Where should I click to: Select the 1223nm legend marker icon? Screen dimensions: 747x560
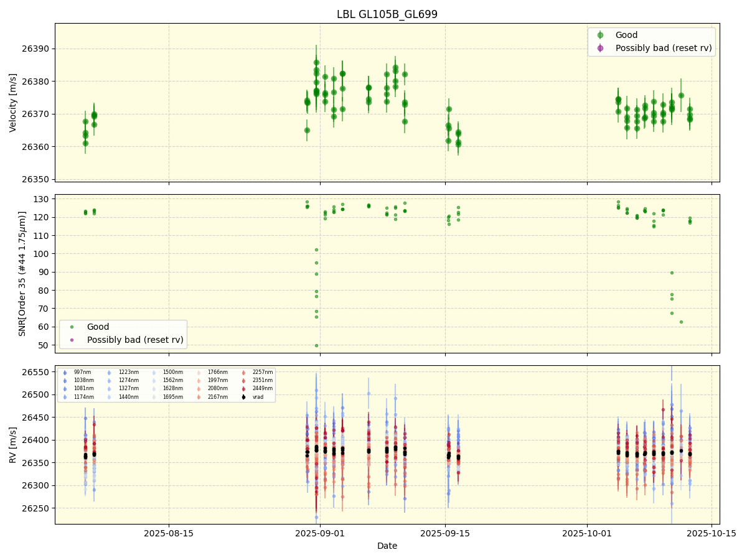point(110,372)
